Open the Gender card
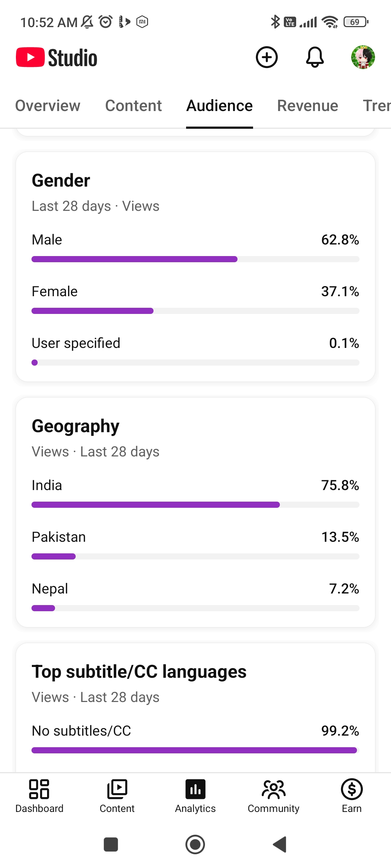391x868 pixels. pos(195,267)
